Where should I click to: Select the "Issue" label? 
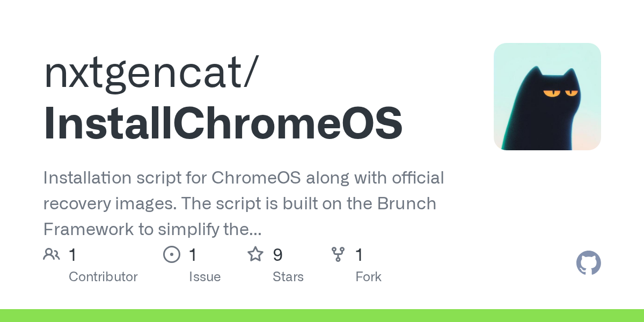click(x=204, y=277)
